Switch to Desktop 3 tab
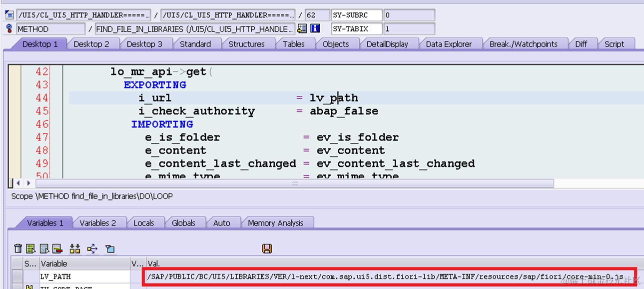This screenshot has width=644, height=289. tap(144, 44)
